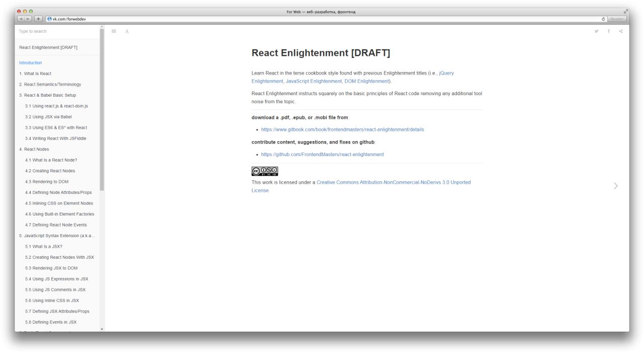
Task: Open 5.1 What Is a JSX?
Action: [44, 247]
